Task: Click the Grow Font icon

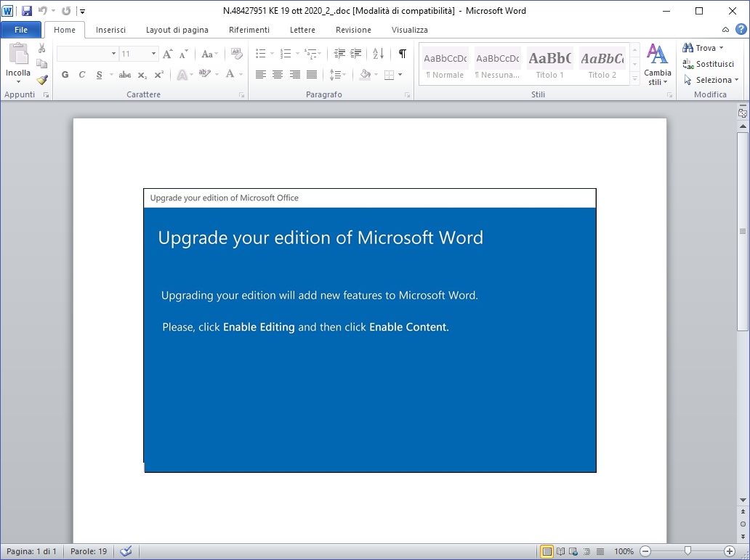Action: tap(167, 54)
